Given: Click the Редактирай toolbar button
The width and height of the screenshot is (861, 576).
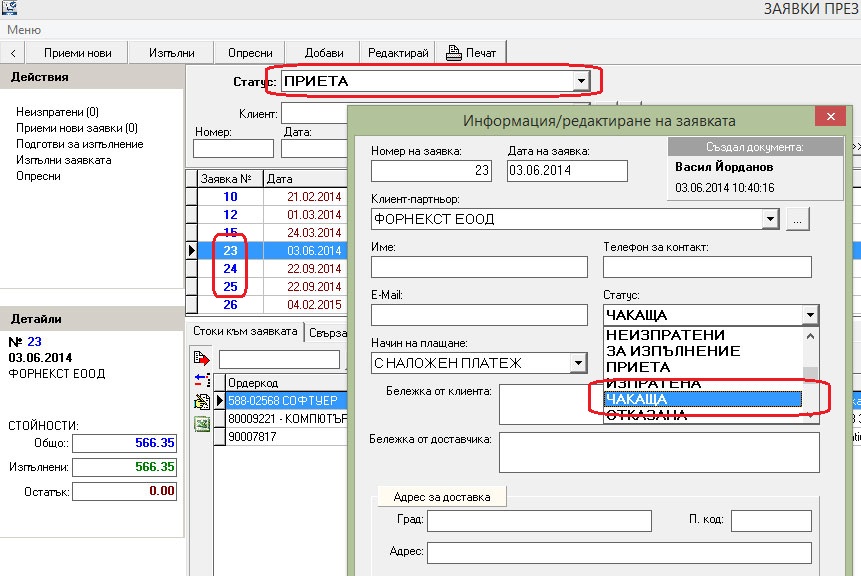Looking at the screenshot, I should [398, 53].
